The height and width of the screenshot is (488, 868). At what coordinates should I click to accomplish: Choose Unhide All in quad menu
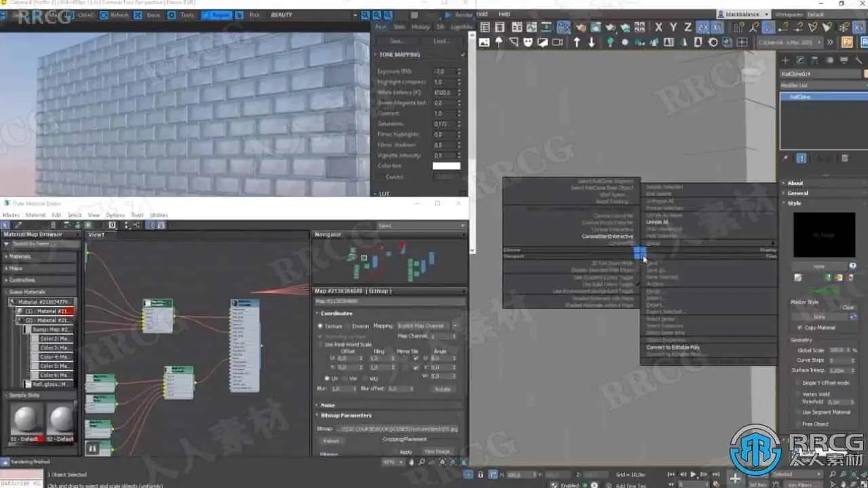657,222
